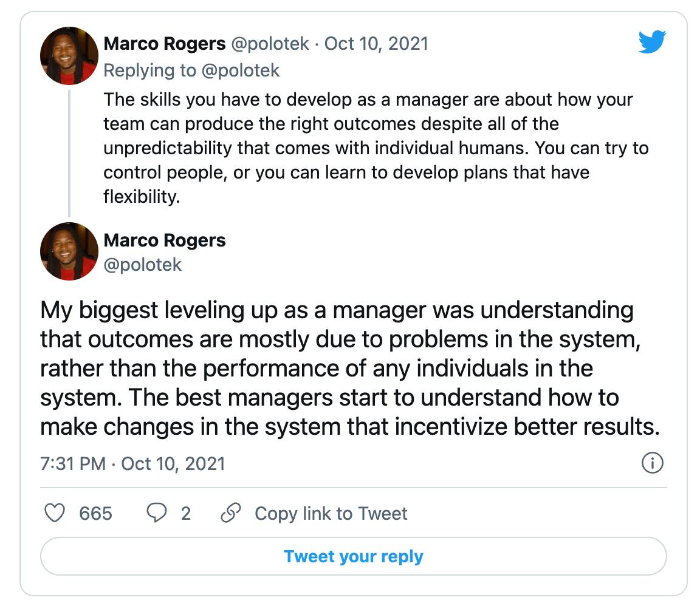Click Marco Rogers avatar in main tweet

tap(69, 251)
